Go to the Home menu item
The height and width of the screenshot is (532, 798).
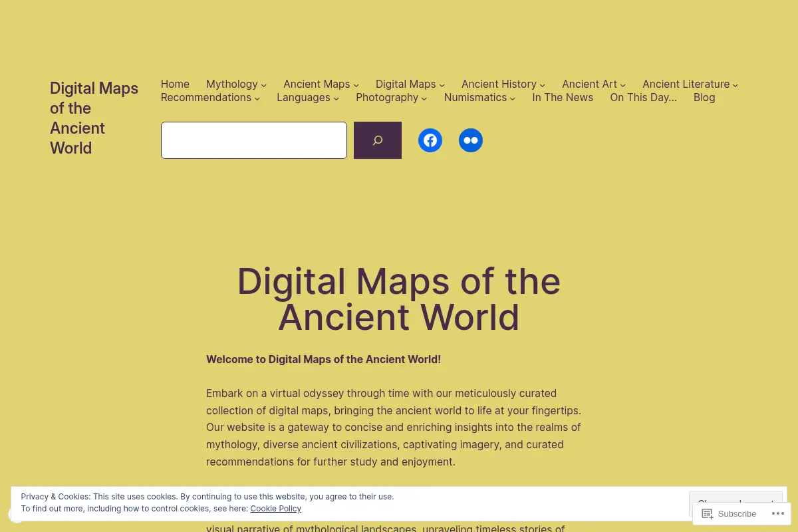point(175,84)
